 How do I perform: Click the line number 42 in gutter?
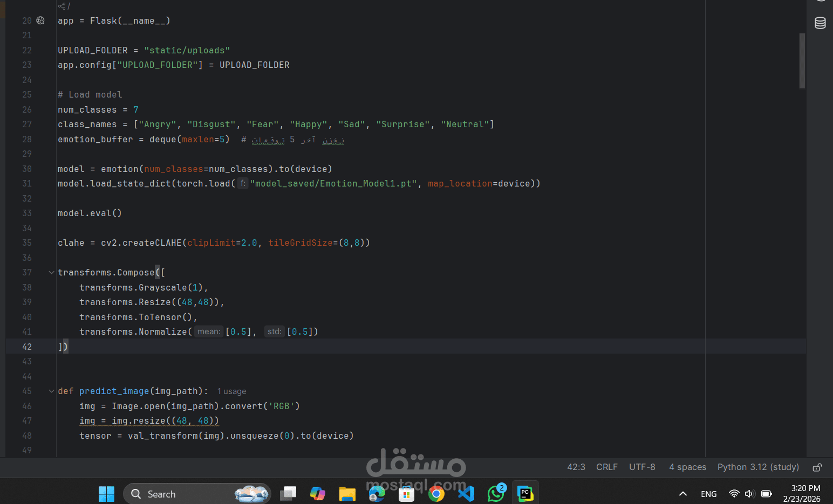pyautogui.click(x=27, y=347)
